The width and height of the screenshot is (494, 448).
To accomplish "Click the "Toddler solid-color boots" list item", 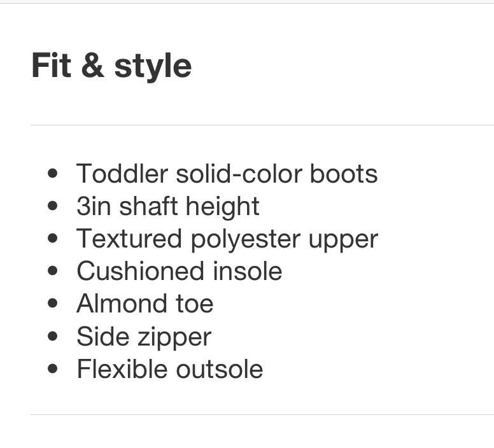I will 227,174.
